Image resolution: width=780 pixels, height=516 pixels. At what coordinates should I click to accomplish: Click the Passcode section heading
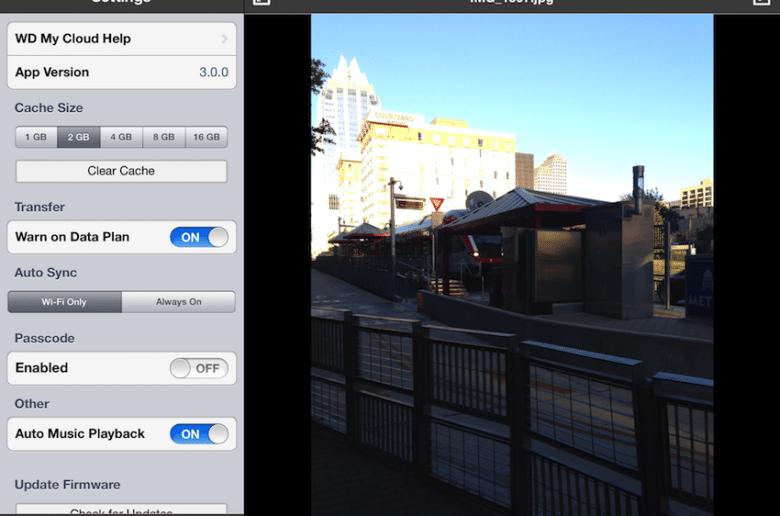coord(45,338)
